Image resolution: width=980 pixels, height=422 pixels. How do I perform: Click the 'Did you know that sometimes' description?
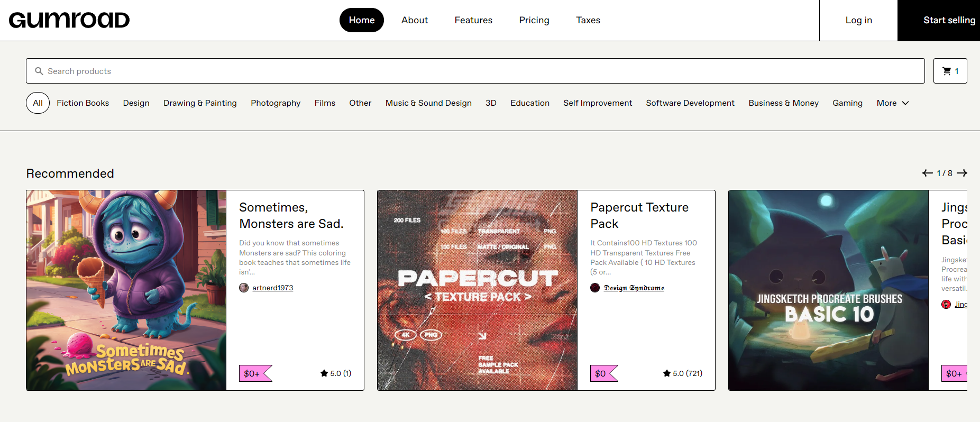point(295,258)
